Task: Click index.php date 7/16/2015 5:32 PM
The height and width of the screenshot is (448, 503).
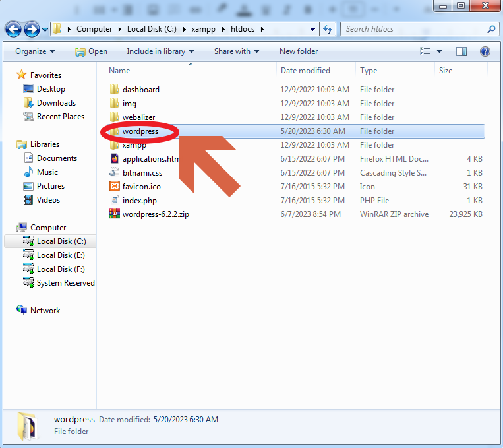Action: coord(312,201)
